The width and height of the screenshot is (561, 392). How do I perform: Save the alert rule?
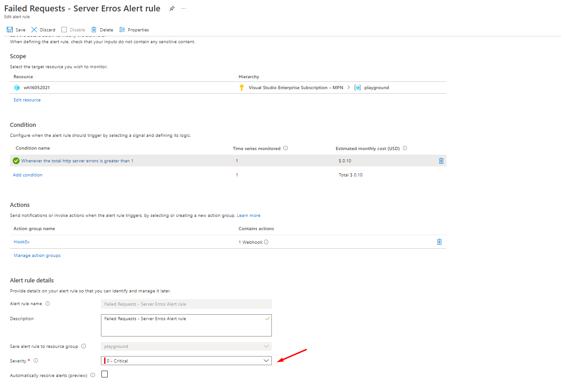coord(16,30)
